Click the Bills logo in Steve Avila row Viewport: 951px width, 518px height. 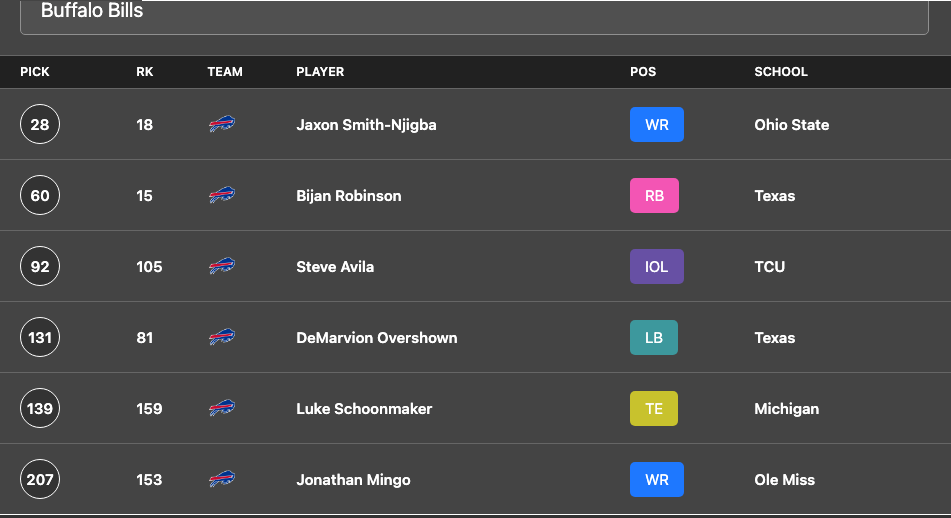click(x=222, y=266)
